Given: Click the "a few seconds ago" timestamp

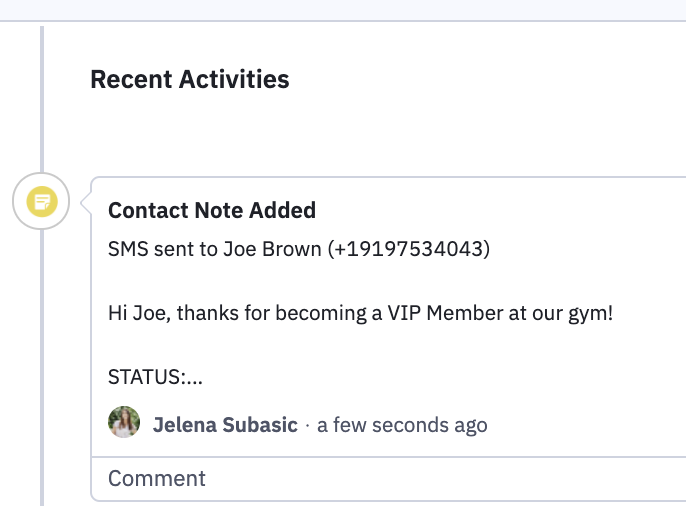Looking at the screenshot, I should pos(402,425).
